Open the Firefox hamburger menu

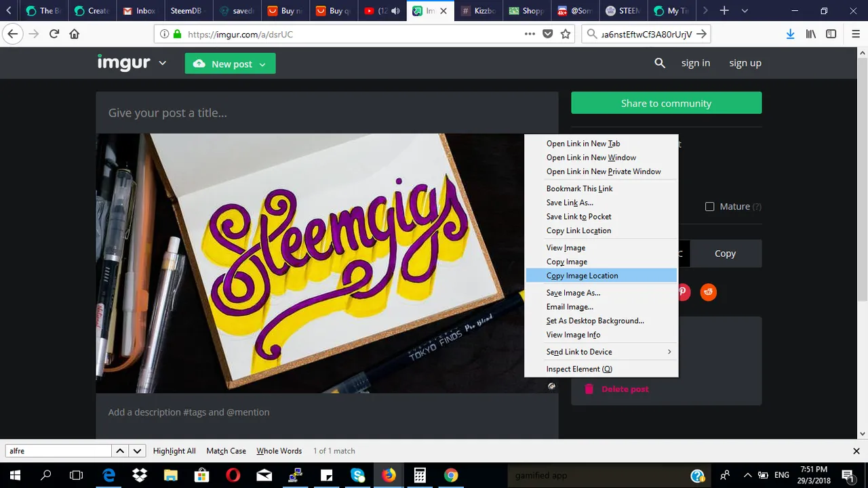coord(855,34)
